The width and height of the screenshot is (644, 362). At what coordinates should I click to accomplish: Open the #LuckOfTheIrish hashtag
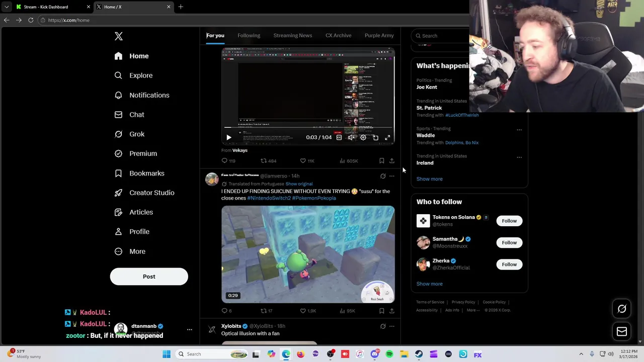462,115
